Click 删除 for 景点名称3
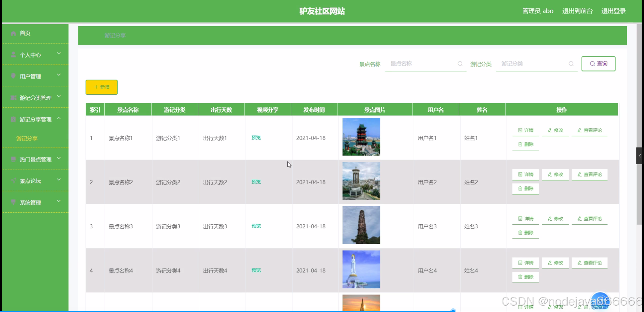This screenshot has width=644, height=312. coord(526,233)
